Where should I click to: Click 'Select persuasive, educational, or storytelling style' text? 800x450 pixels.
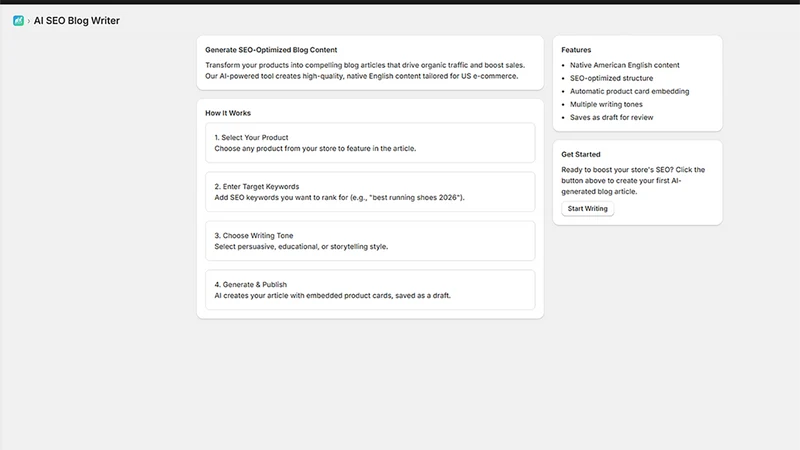pyautogui.click(x=301, y=246)
